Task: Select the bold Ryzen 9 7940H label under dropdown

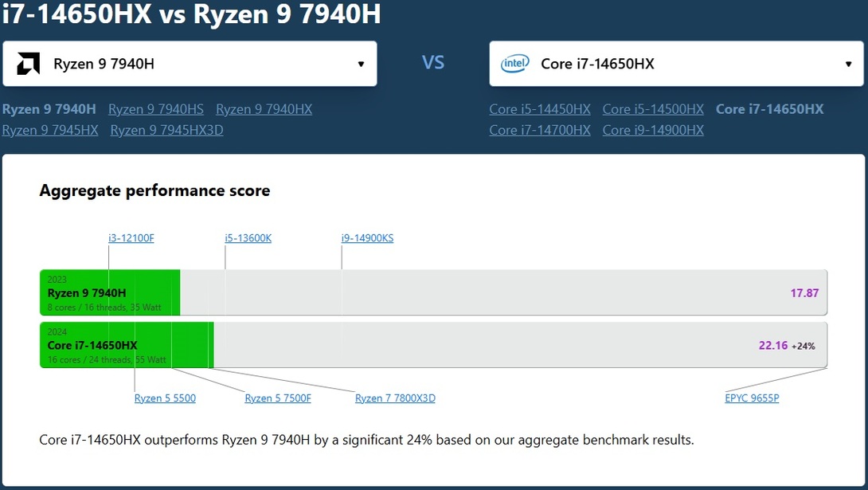Action: pyautogui.click(x=49, y=109)
